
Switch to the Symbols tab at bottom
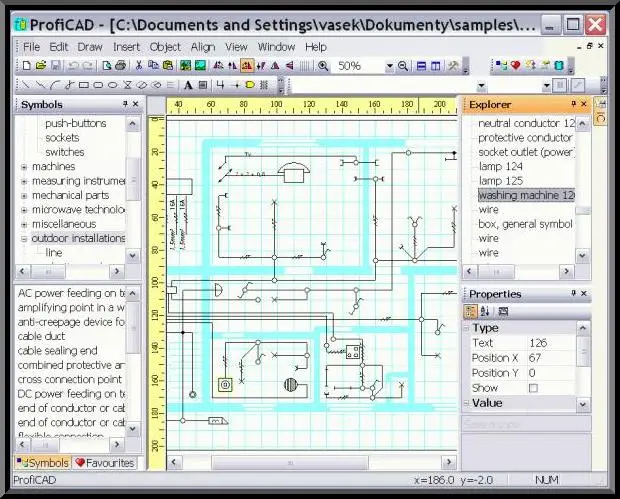pyautogui.click(x=43, y=463)
